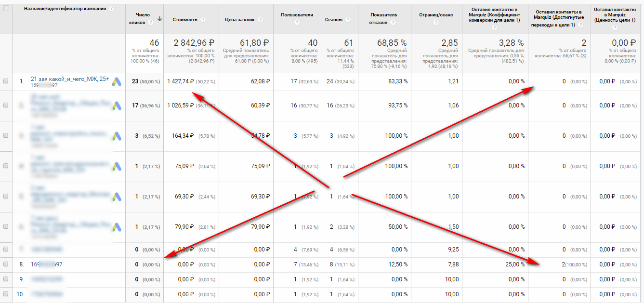644x303 pixels.
Task: Click row 1 cost 1 427,74 ₽
Action: coord(181,82)
